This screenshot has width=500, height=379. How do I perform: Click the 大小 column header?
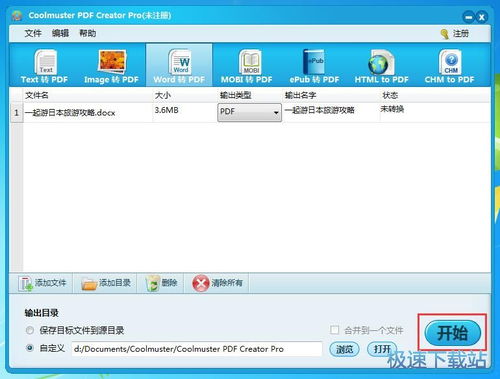click(x=184, y=95)
